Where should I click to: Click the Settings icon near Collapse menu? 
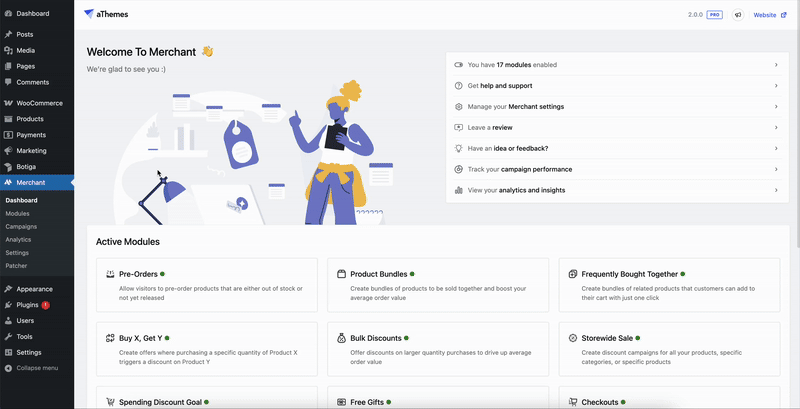pos(8,352)
